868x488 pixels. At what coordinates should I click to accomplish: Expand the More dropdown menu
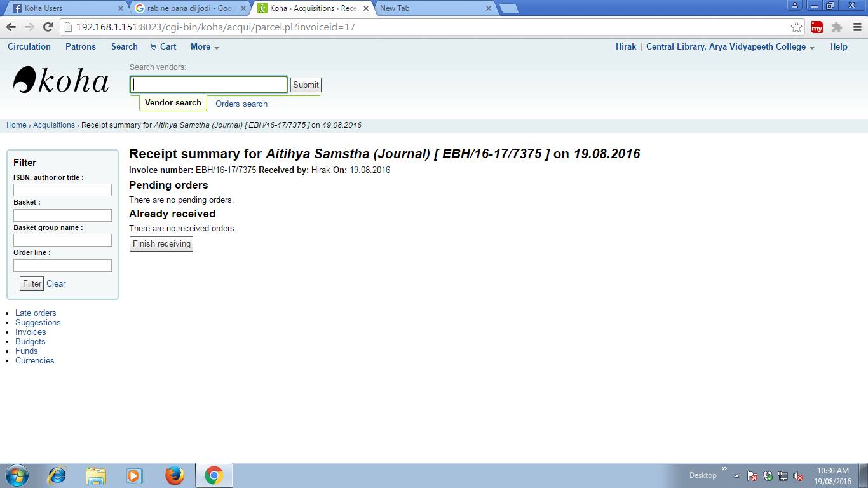[204, 46]
